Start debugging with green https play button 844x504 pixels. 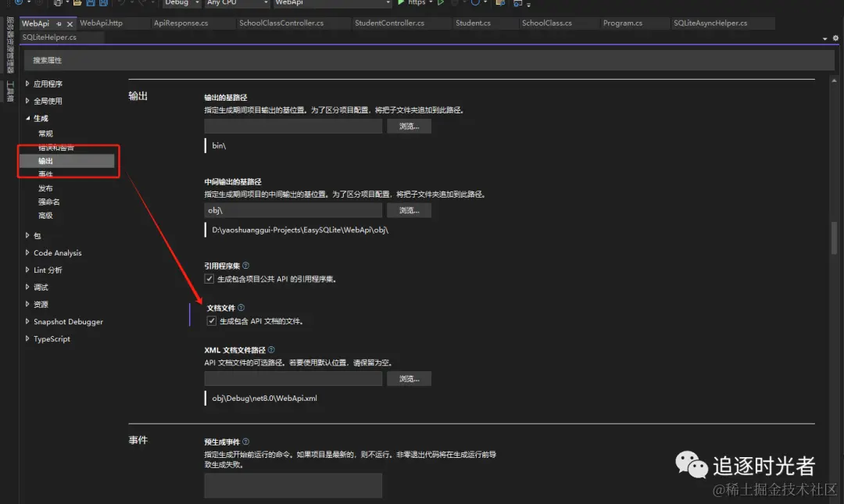pyautogui.click(x=401, y=2)
